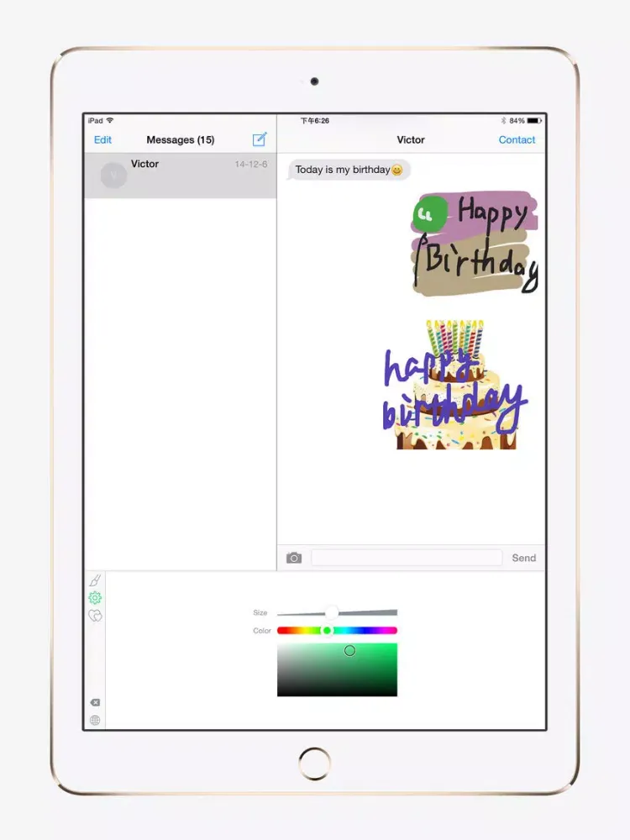Click the Color hue slider handle

327,631
